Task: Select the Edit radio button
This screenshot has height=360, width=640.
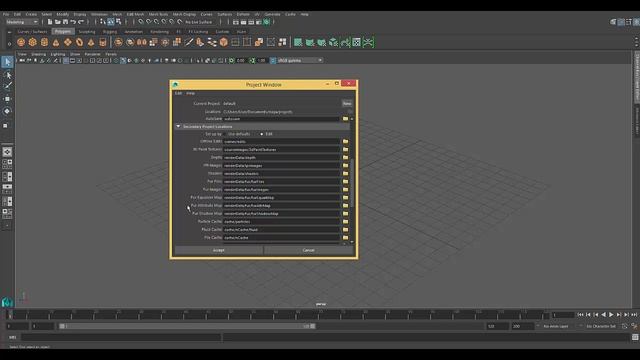Action: [262, 134]
